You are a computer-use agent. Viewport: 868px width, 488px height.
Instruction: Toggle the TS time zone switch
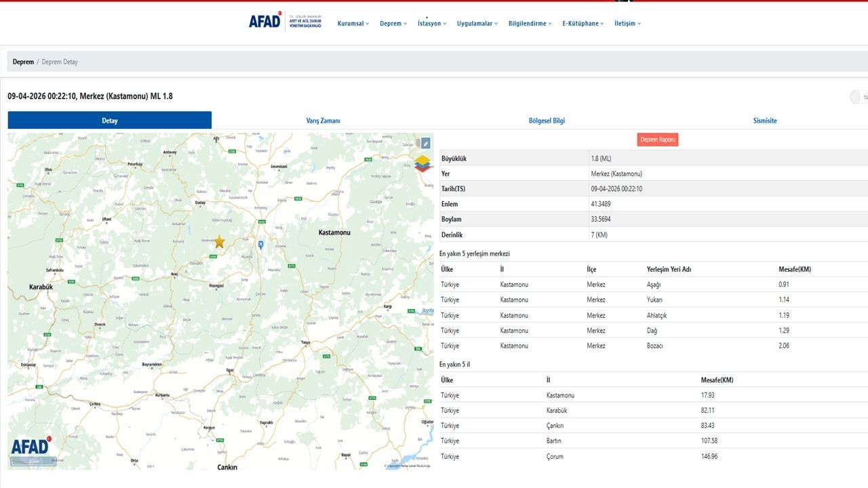pyautogui.click(x=856, y=98)
